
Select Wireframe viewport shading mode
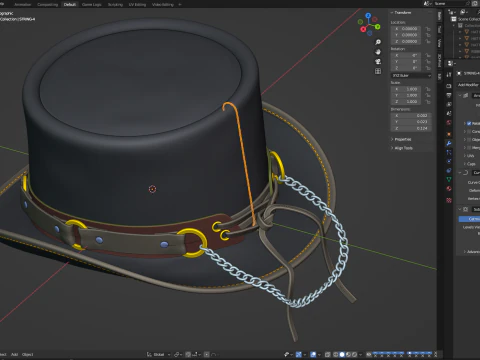click(336, 354)
